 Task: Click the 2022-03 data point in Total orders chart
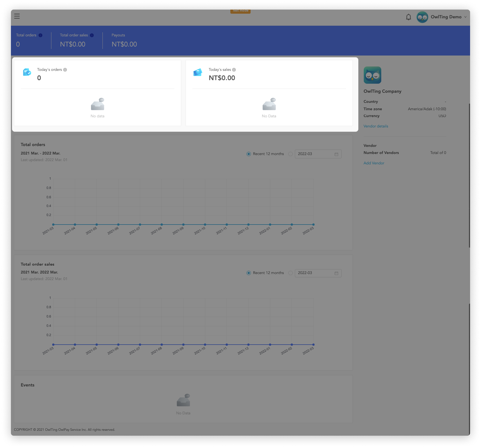(x=313, y=225)
